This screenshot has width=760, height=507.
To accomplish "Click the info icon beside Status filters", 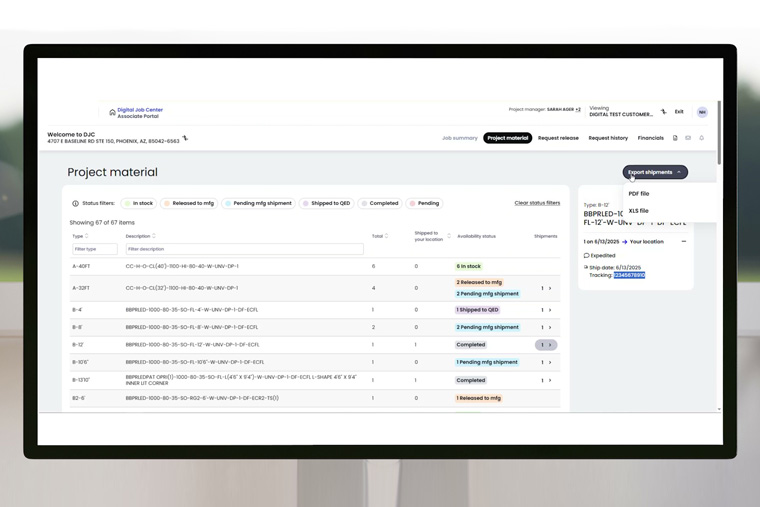I will tap(75, 204).
